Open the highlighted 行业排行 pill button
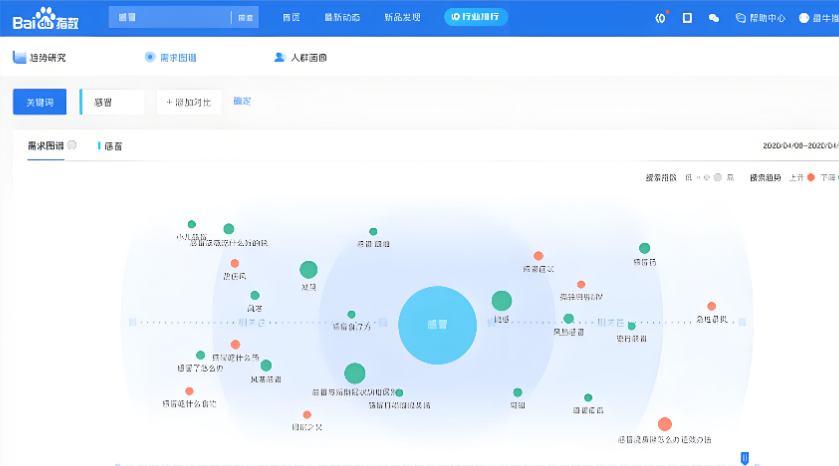This screenshot has height=466, width=839. coord(476,17)
